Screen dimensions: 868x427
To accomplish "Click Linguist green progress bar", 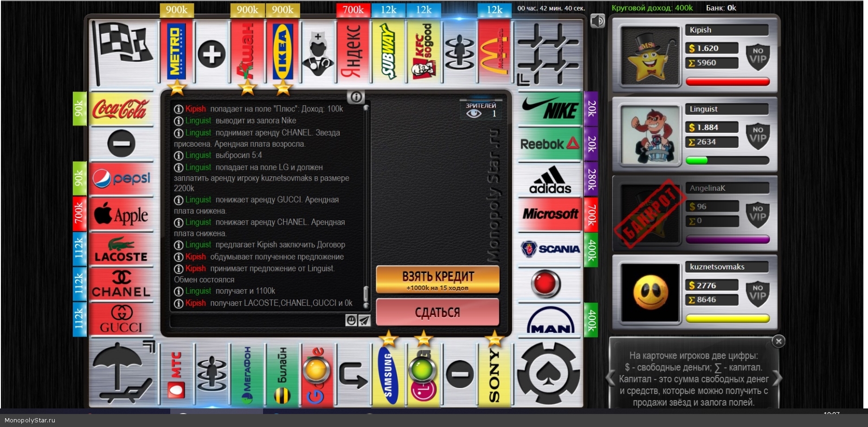I will (x=727, y=161).
